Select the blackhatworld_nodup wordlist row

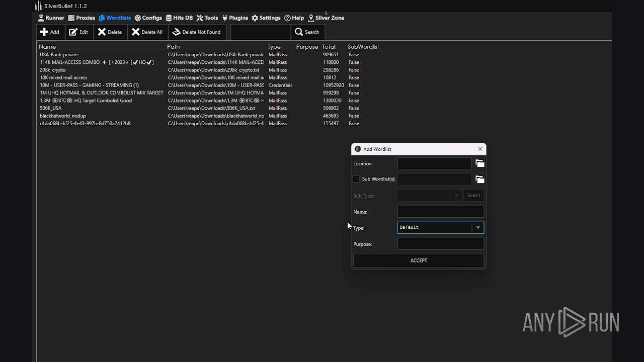(209, 116)
